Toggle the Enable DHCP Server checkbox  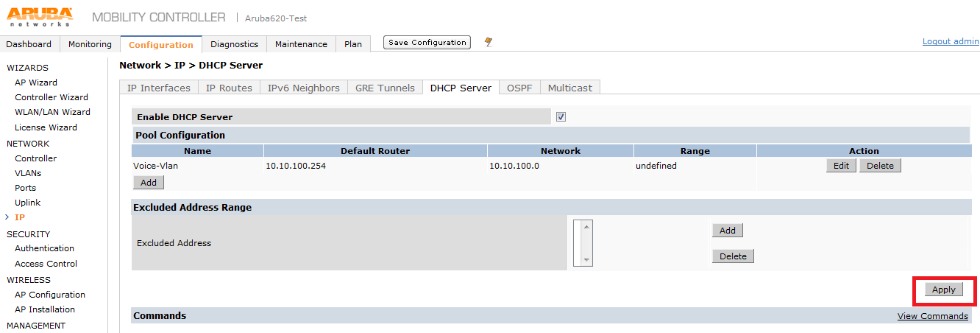click(x=561, y=116)
